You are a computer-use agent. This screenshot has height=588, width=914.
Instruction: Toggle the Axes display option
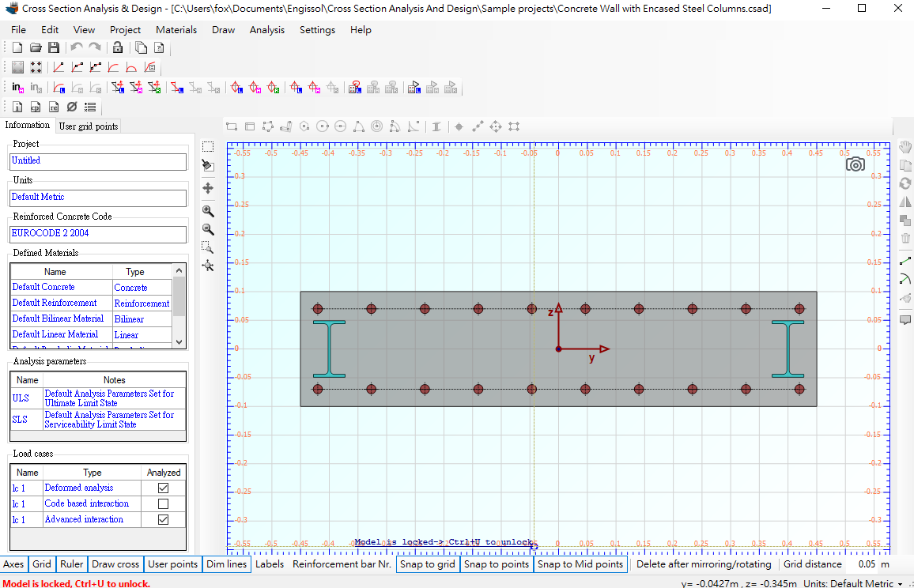13,564
